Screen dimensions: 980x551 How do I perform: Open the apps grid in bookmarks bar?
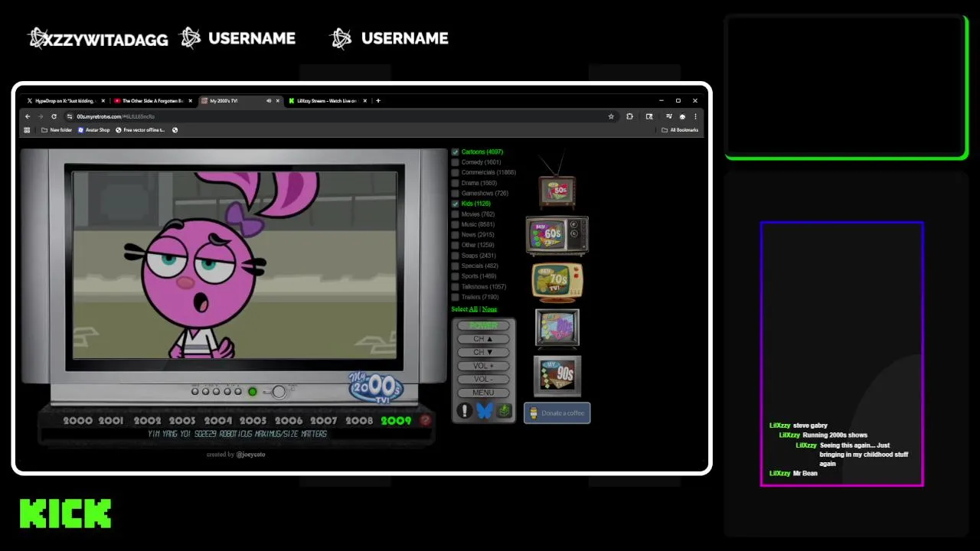(x=27, y=130)
